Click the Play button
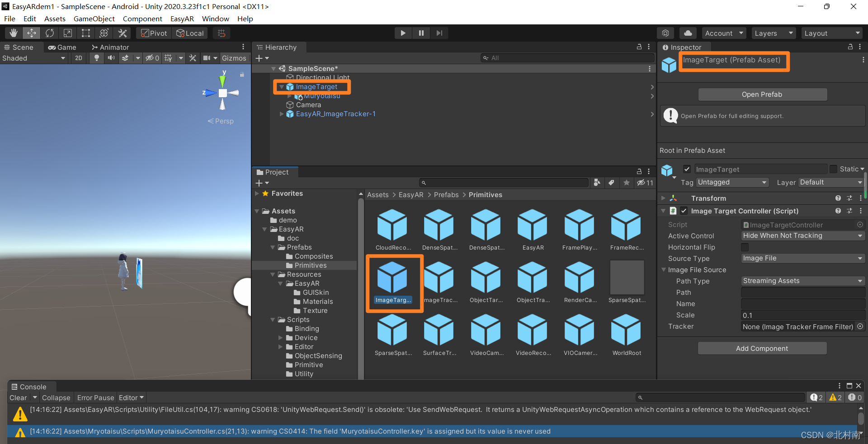This screenshot has height=444, width=868. click(x=403, y=33)
